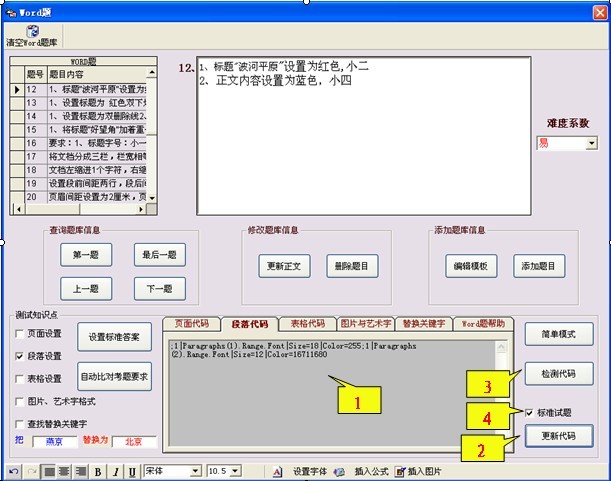Open the 难度系数 difficulty dropdown
Image resolution: width=611 pixels, height=481 pixels.
pos(592,143)
